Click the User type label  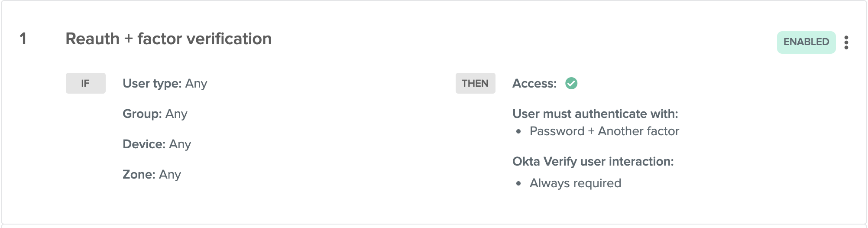[x=152, y=83]
